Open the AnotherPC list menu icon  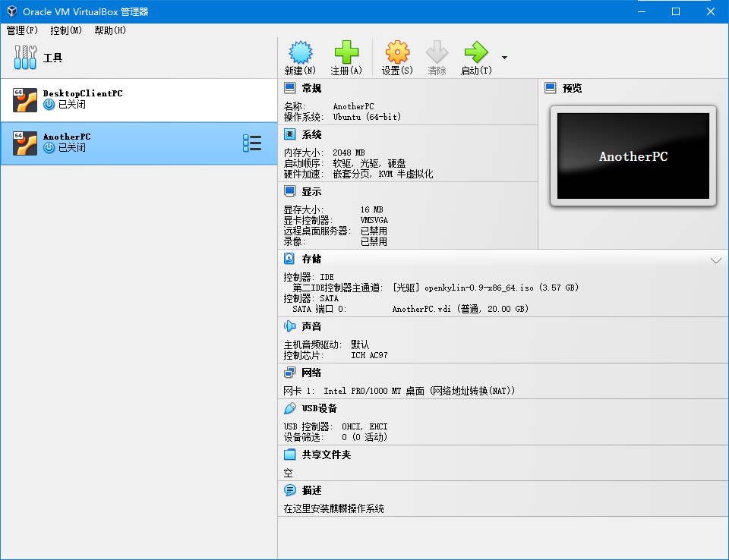(252, 143)
